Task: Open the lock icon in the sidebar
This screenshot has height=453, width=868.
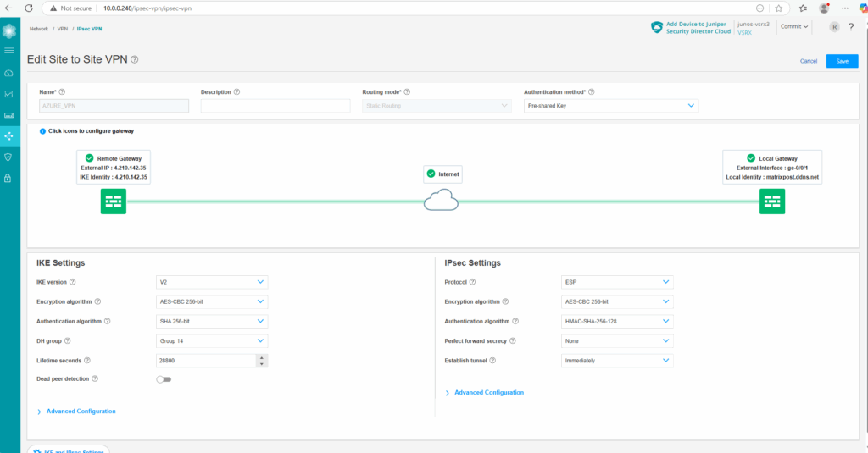Action: pos(8,178)
